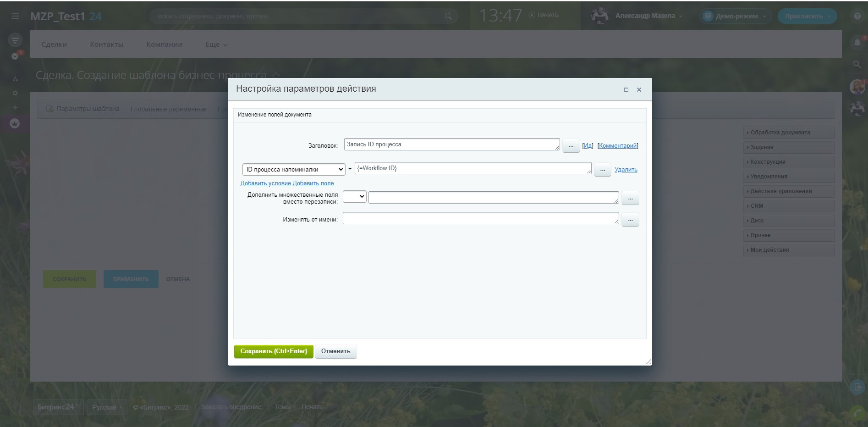Click the search magnifier icon in header
Screen dimensions: 868x427
(x=448, y=16)
